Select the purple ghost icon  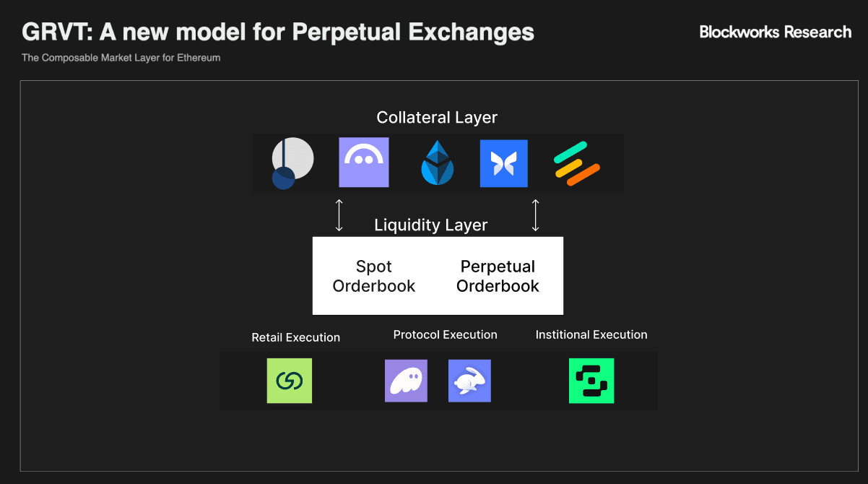click(x=406, y=381)
